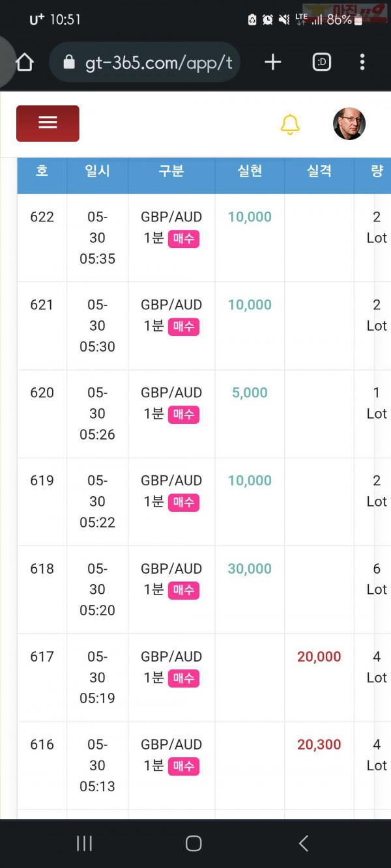Select the 구분 column header

click(171, 171)
